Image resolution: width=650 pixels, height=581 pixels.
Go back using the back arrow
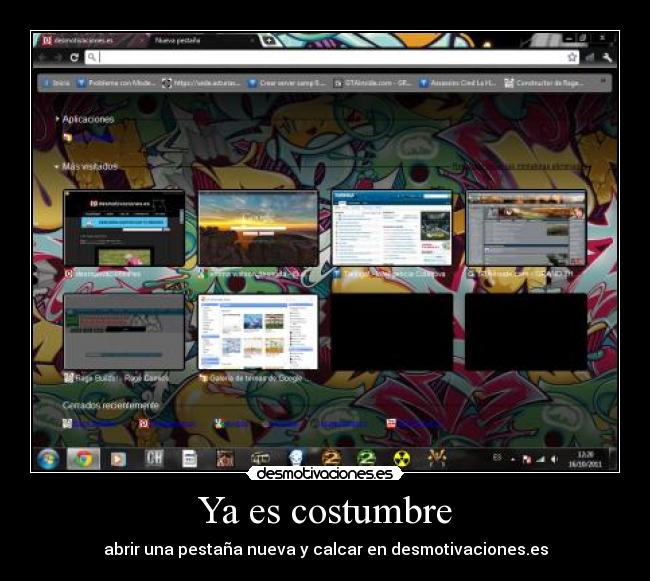click(43, 57)
